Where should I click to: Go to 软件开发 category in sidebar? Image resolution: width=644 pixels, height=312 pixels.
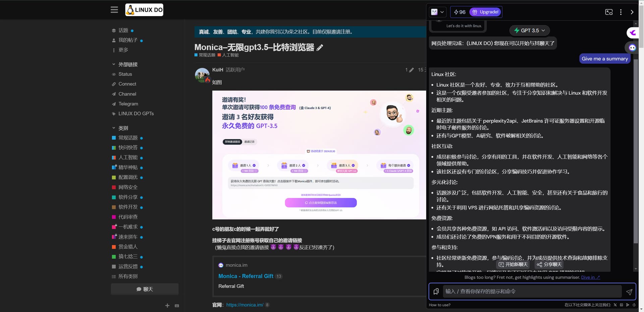[x=128, y=207]
